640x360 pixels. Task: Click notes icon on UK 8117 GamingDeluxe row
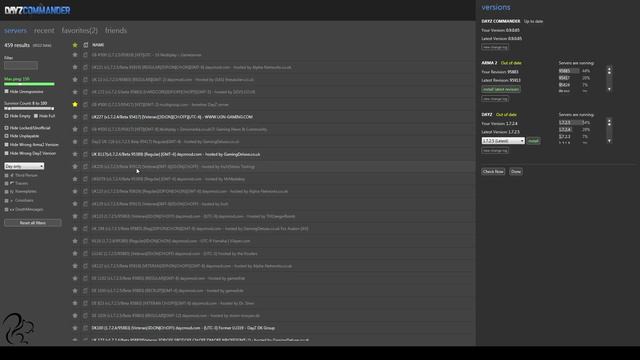(x=86, y=154)
